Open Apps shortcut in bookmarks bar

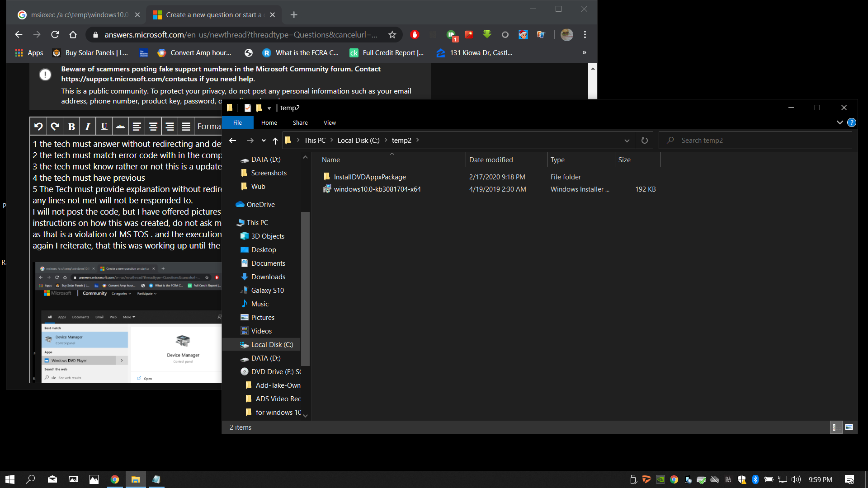[29, 53]
